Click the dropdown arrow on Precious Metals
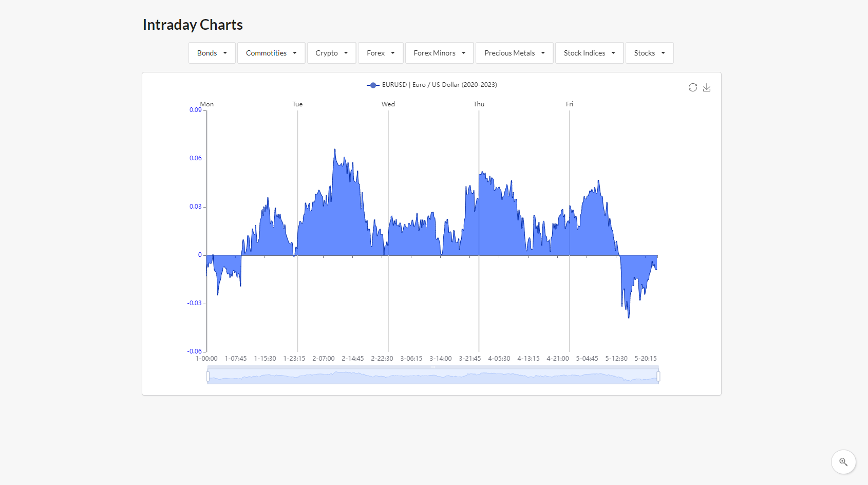The image size is (868, 485). coord(543,52)
